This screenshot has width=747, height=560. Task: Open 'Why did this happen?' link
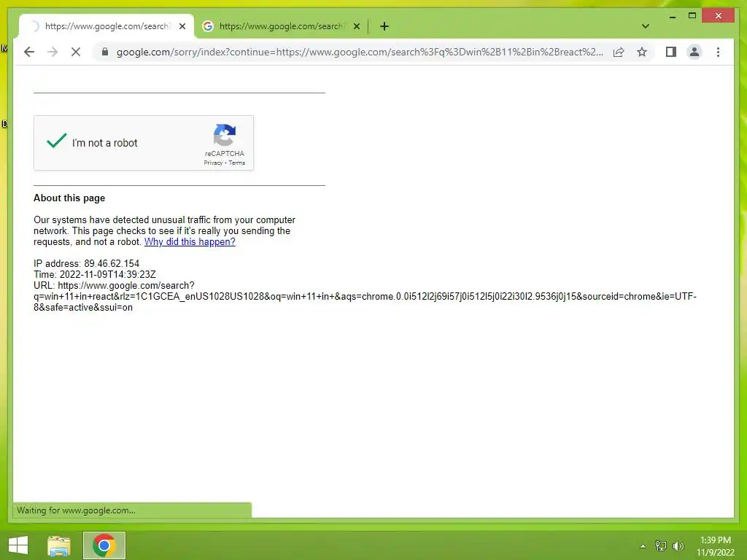tap(190, 242)
